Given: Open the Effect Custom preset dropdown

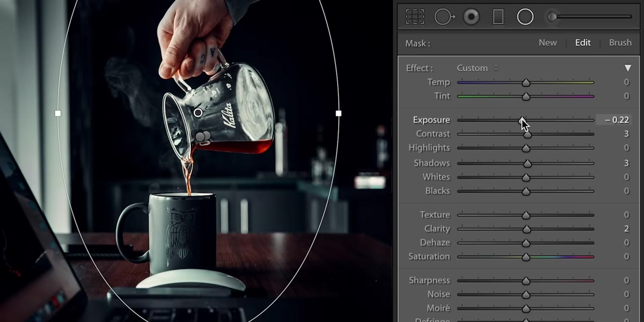Looking at the screenshot, I should coord(477,68).
